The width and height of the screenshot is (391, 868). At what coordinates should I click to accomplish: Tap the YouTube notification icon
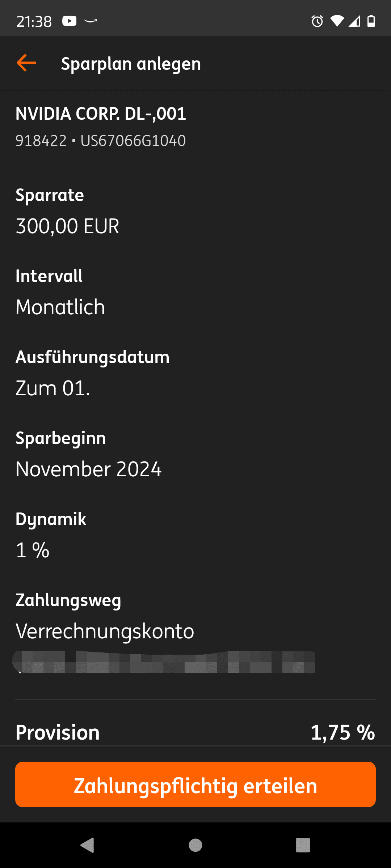click(x=69, y=21)
